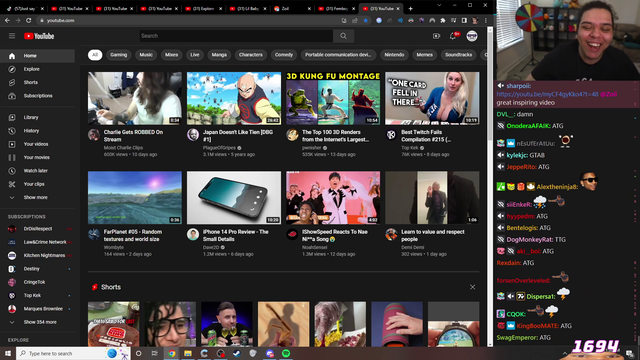The height and width of the screenshot is (360, 640).
Task: Select the Memes filter chip
Action: (x=424, y=55)
